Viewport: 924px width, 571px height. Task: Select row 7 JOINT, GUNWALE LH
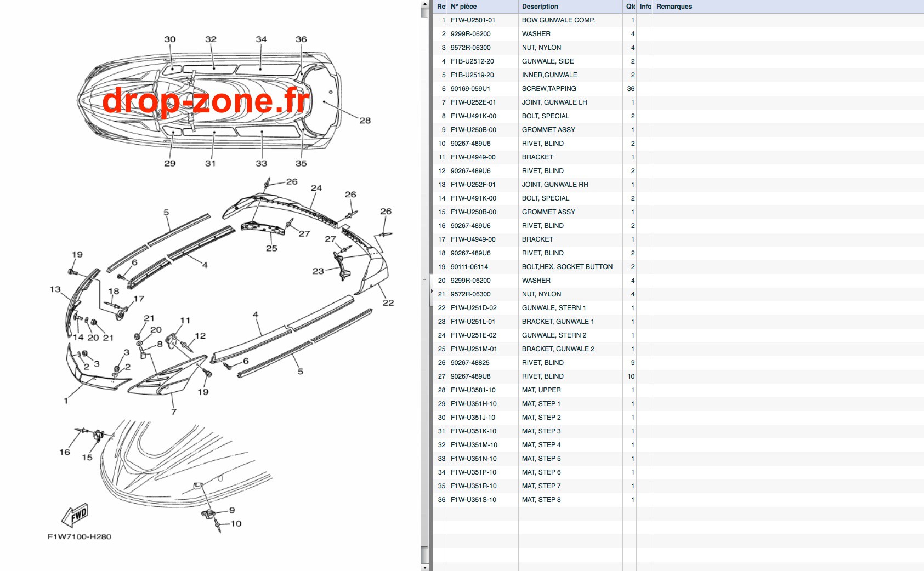(678, 102)
